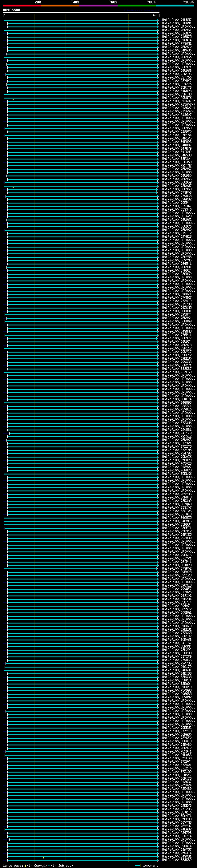197x868 pixels.
Task: Select hit label UniRef100_P58312
Action: 177,531
